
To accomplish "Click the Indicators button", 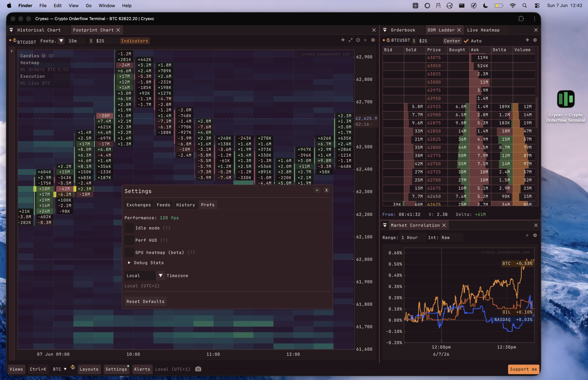I will point(134,41).
